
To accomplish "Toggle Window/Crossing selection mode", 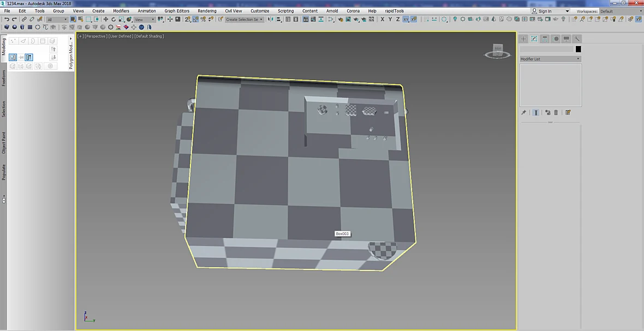I will click(x=96, y=19).
